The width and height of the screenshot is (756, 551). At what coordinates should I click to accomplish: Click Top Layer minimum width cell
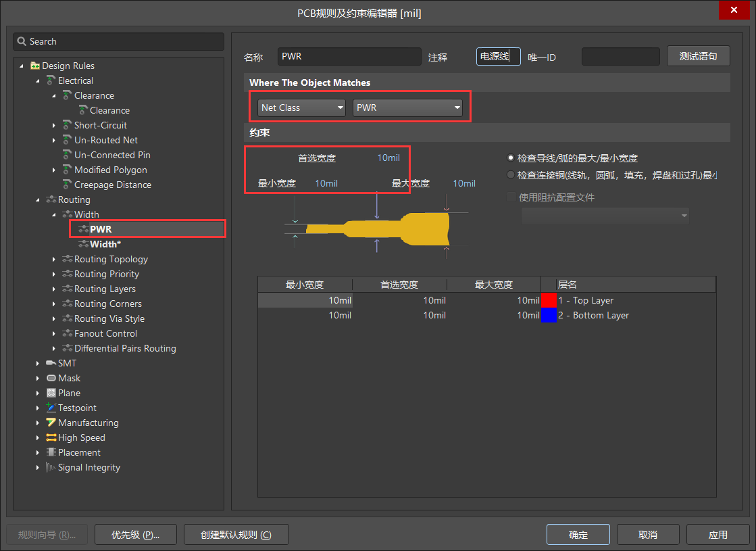[305, 300]
